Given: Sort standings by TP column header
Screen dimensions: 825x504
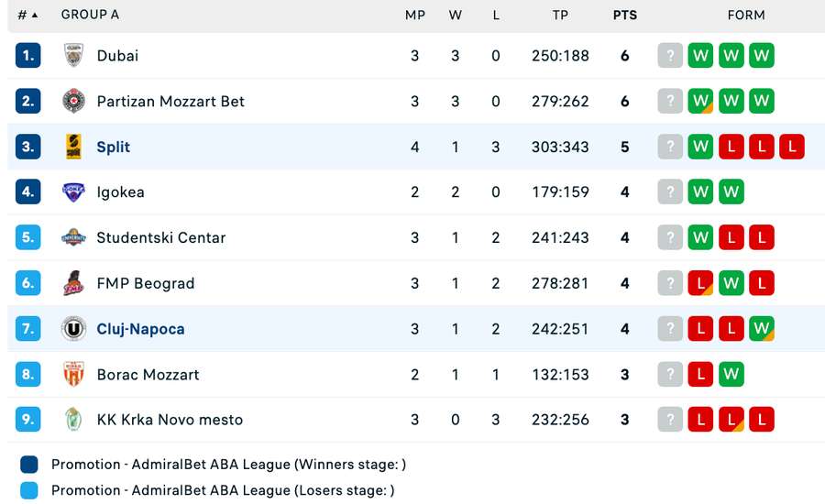Looking at the screenshot, I should (560, 15).
